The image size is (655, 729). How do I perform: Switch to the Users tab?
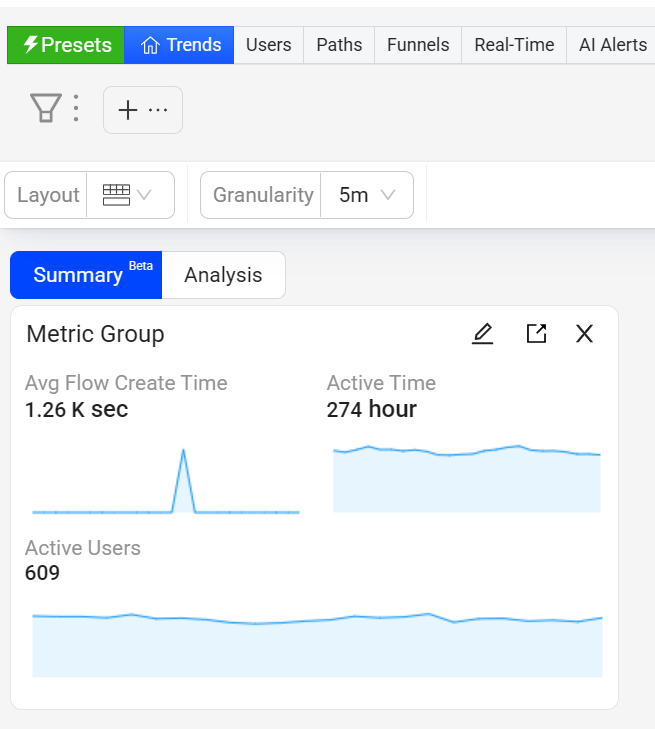pyautogui.click(x=269, y=45)
